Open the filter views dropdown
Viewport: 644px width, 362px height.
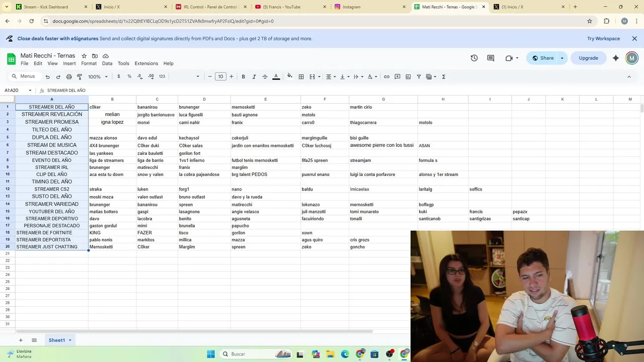431,76
